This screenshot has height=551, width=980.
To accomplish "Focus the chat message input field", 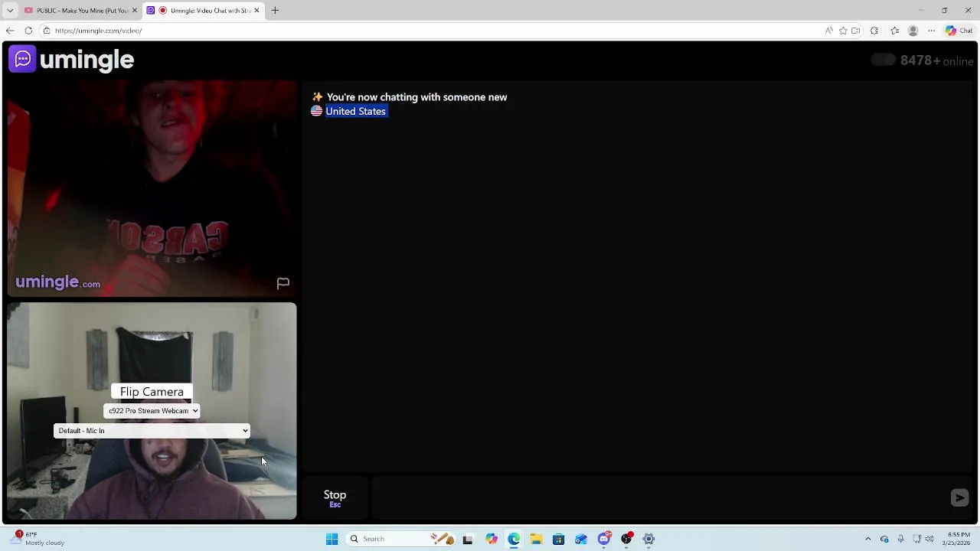I will pyautogui.click(x=658, y=498).
